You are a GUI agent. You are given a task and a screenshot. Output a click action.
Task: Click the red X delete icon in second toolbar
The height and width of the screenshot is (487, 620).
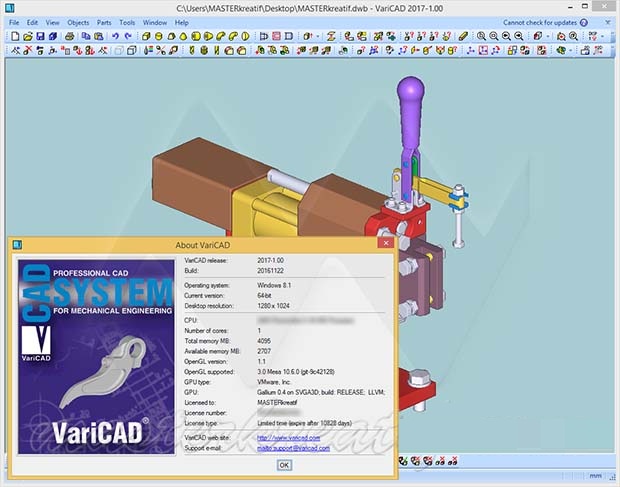click(28, 50)
